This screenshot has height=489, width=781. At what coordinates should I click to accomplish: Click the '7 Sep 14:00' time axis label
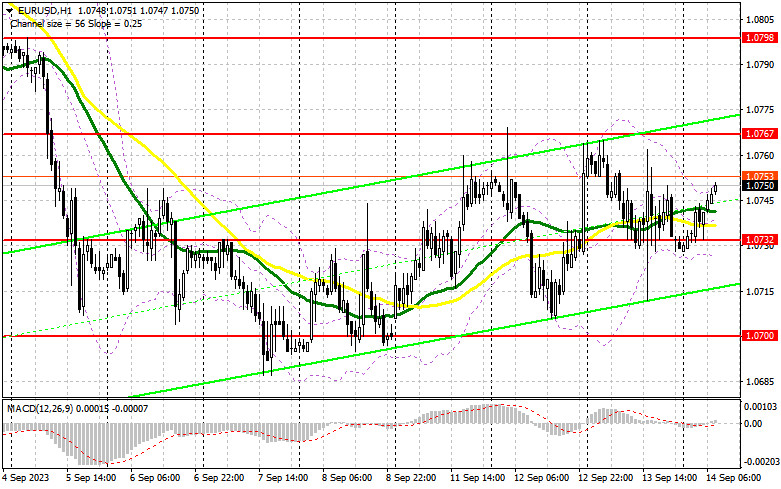tap(283, 478)
